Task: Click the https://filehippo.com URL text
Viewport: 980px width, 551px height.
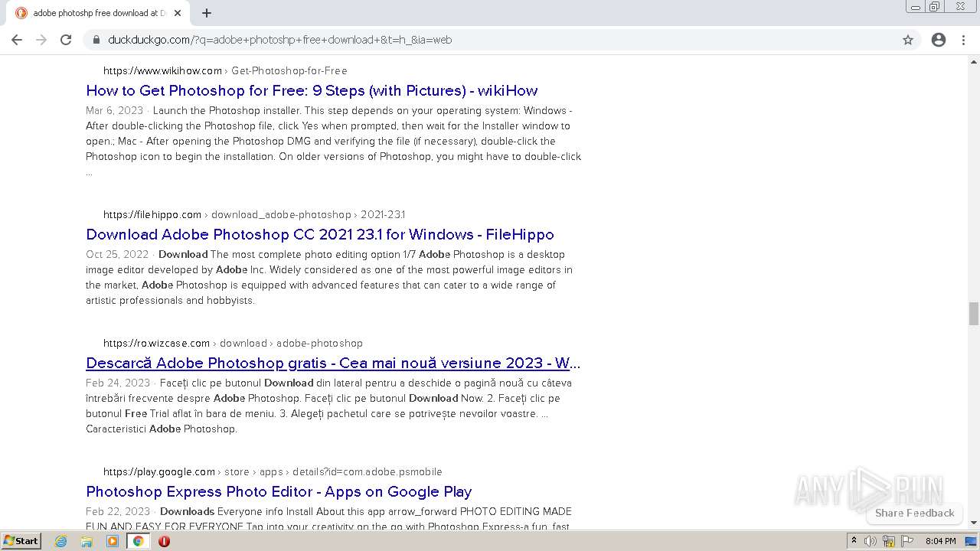Action: click(152, 214)
